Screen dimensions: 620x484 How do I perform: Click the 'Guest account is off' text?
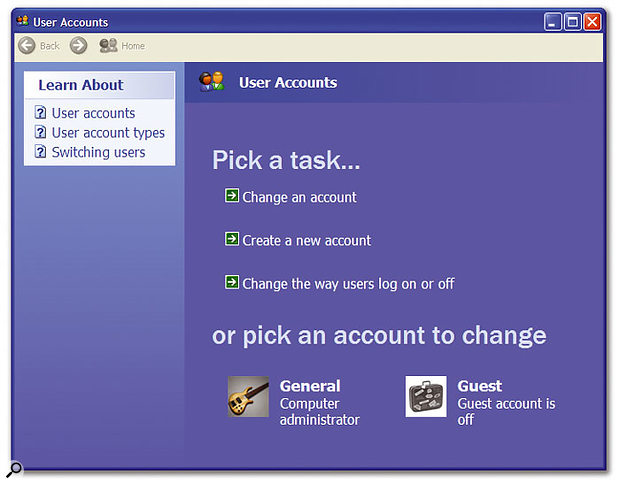pyautogui.click(x=506, y=412)
